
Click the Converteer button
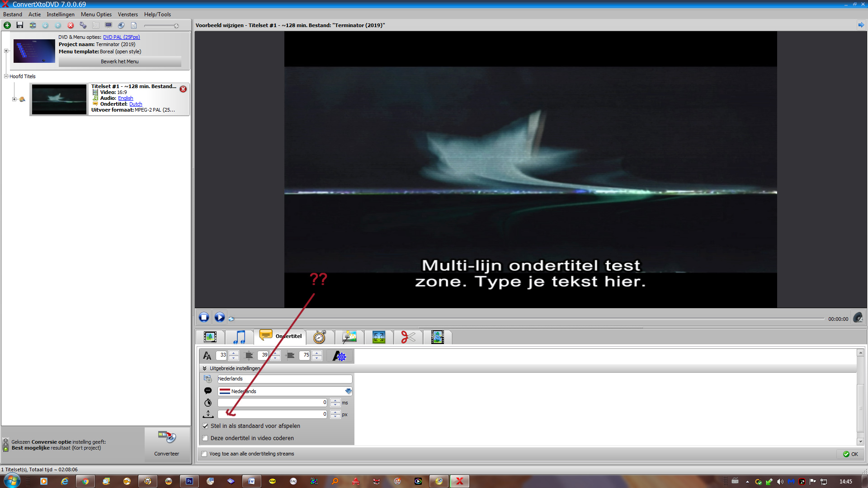click(x=167, y=444)
